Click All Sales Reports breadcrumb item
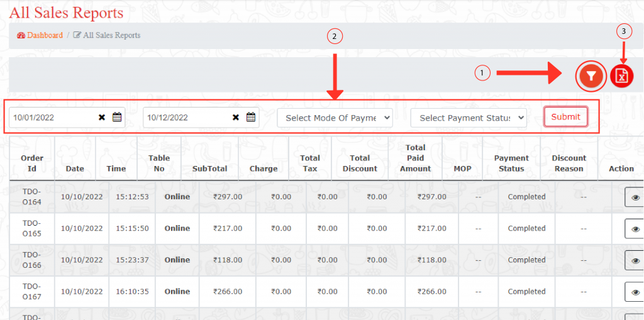This screenshot has height=320, width=644. 111,36
